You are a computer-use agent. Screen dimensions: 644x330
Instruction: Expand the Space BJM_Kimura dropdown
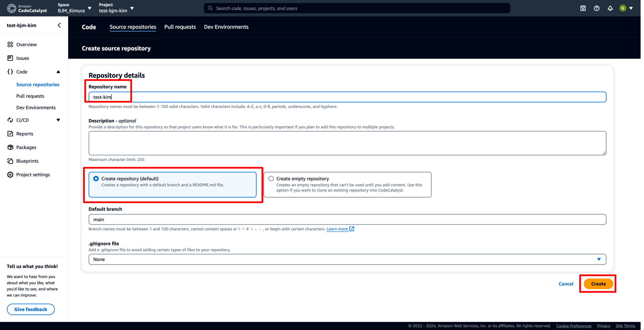[90, 8]
